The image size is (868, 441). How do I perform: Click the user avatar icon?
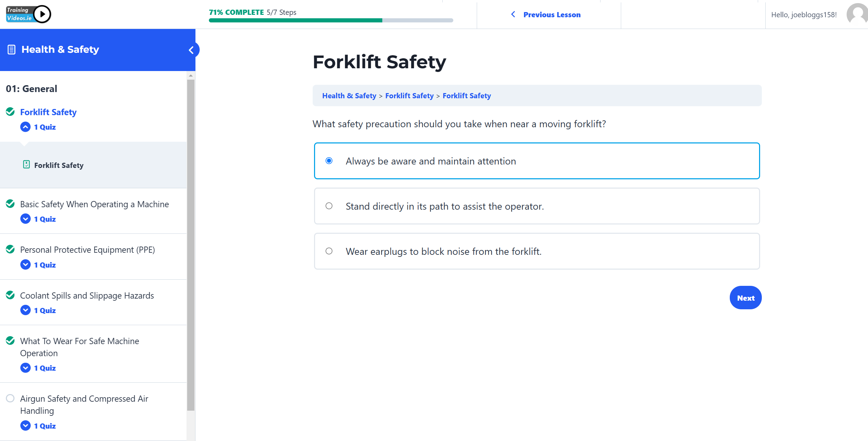pos(857,14)
